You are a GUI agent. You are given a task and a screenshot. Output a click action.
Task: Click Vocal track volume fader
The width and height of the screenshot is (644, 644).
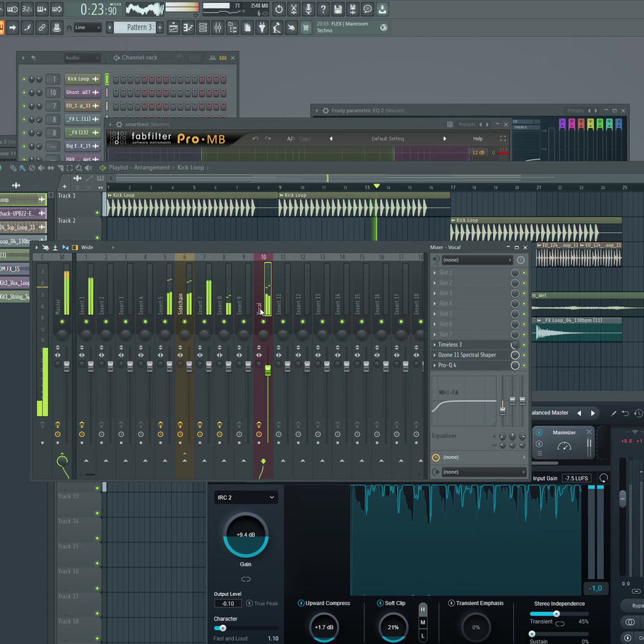click(x=268, y=370)
